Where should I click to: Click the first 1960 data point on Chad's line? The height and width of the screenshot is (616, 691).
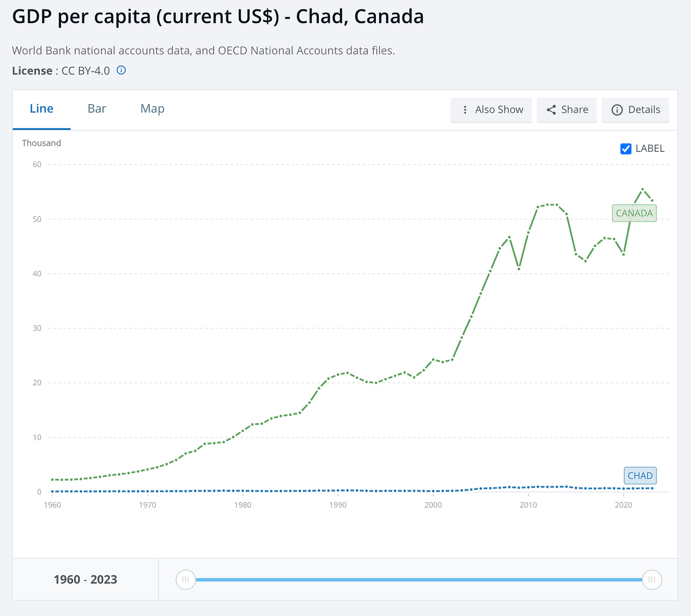(x=52, y=492)
